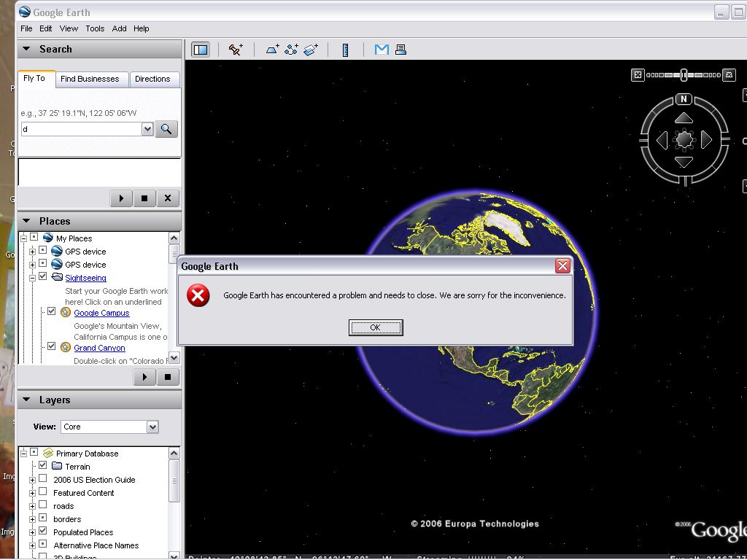Click the search magnifying glass button

pos(166,129)
